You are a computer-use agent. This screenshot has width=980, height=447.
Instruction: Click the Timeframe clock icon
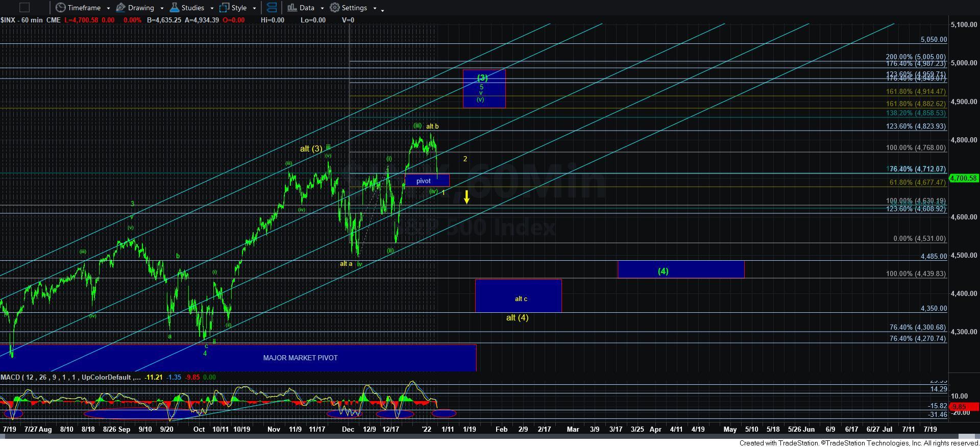[x=61, y=8]
